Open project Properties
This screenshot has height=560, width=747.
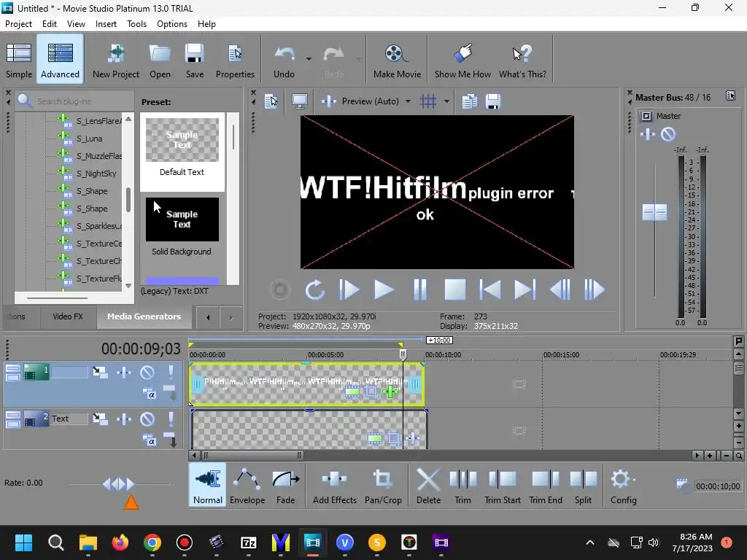click(x=235, y=60)
